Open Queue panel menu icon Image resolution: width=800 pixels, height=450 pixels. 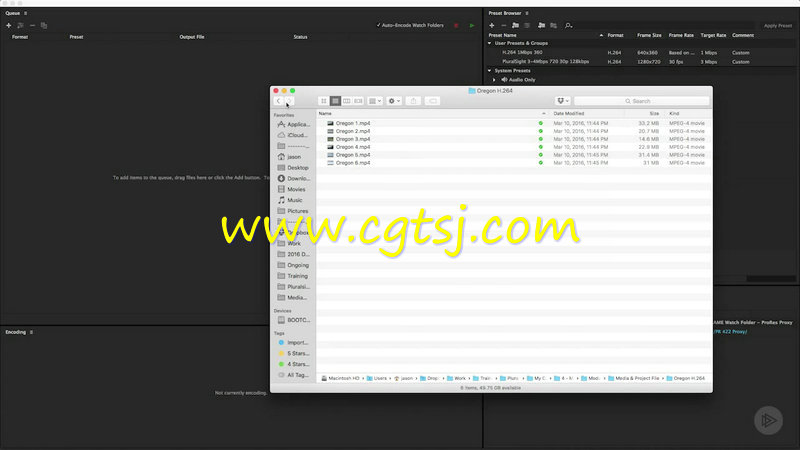pos(26,13)
